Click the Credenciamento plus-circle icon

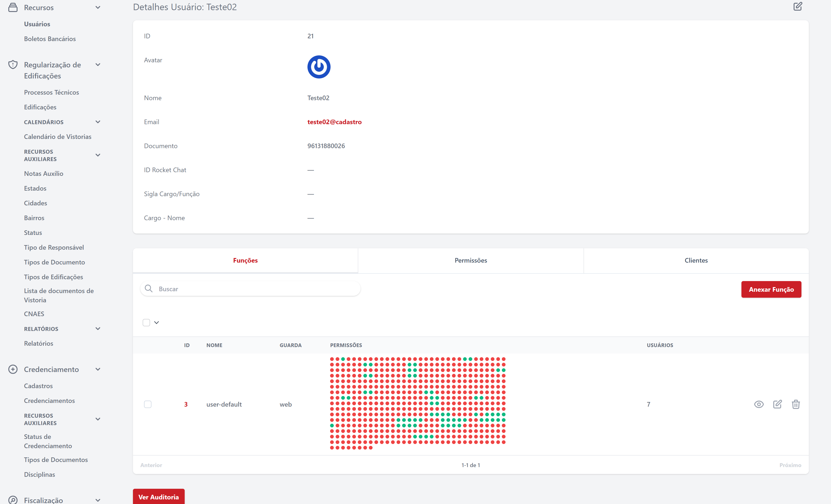[13, 369]
